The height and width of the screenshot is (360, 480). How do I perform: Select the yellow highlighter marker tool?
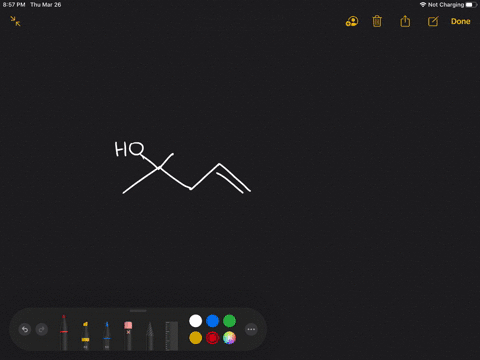pyautogui.click(x=85, y=335)
